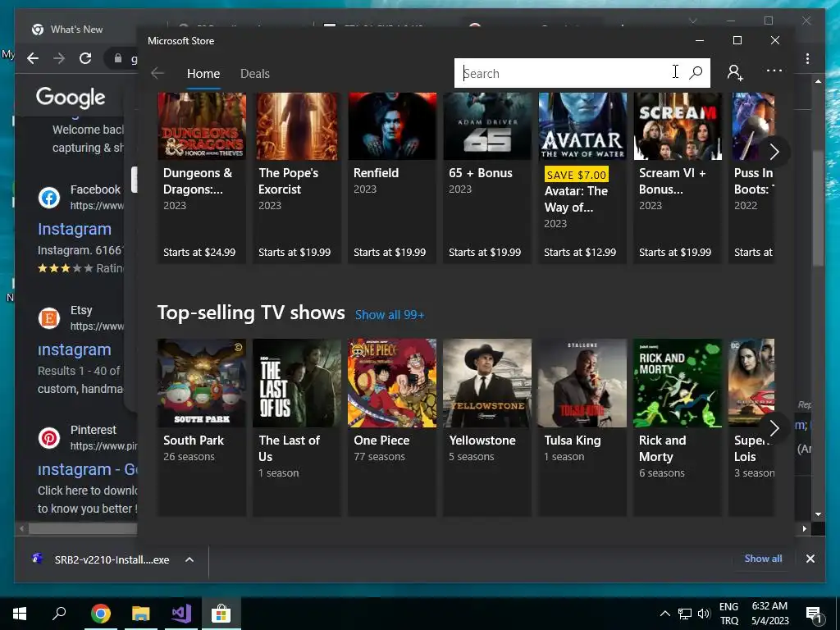840x630 pixels.
Task: Open the Super Lois show thumbnail
Action: click(751, 383)
